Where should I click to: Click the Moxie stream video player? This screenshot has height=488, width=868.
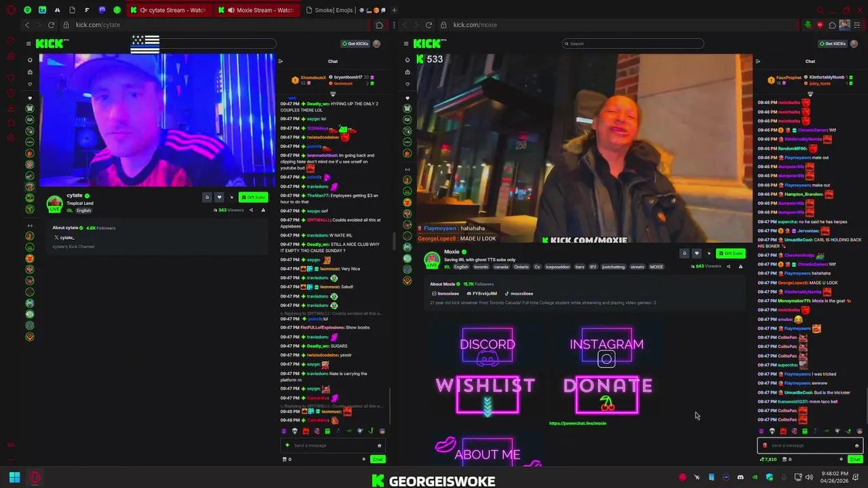click(x=584, y=148)
